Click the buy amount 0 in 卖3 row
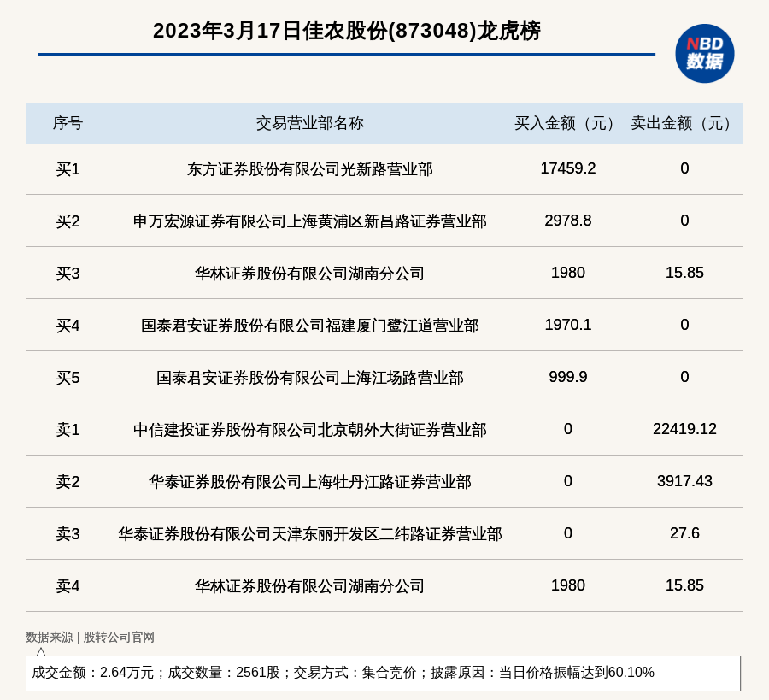 (x=568, y=532)
